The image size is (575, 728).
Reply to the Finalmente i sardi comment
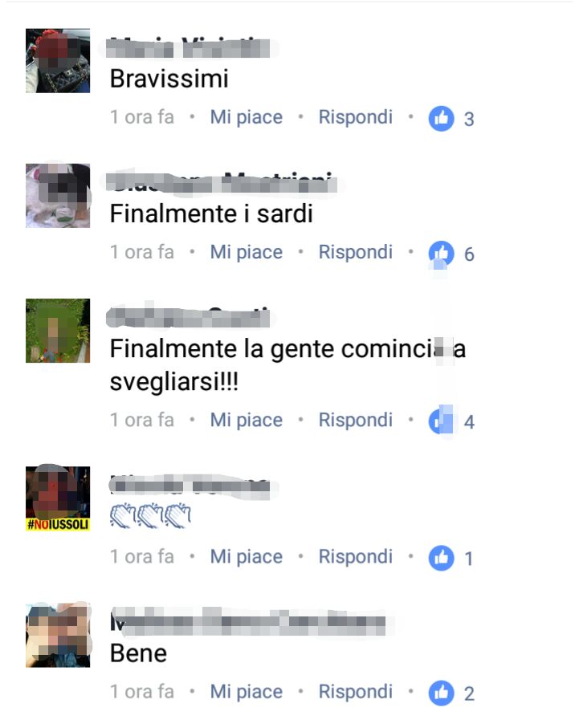click(355, 253)
